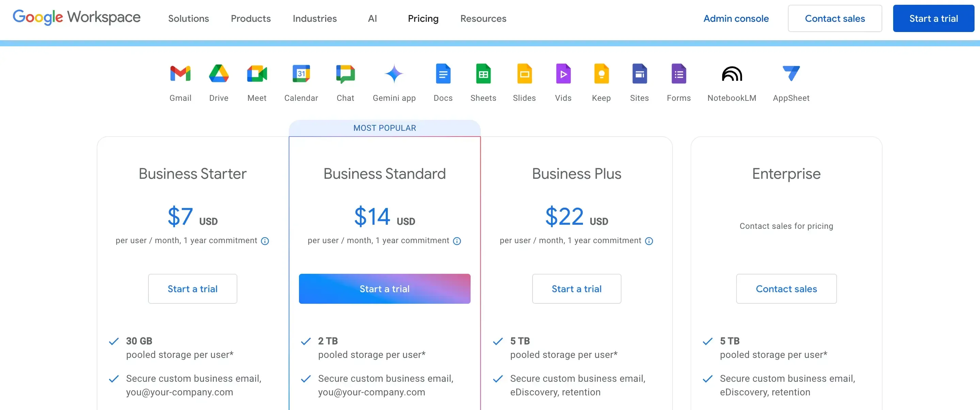The height and width of the screenshot is (410, 980).
Task: Open the AppSheet icon
Action: [791, 74]
